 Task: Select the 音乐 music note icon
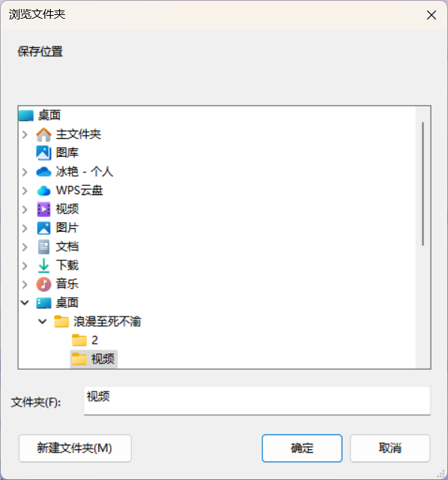pyautogui.click(x=43, y=284)
